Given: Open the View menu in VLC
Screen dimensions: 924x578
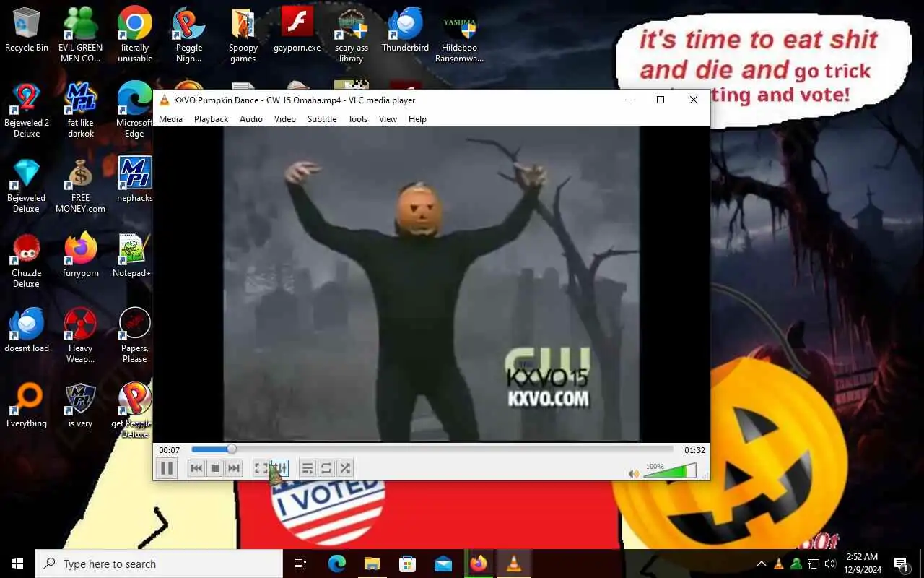Looking at the screenshot, I should (x=388, y=119).
